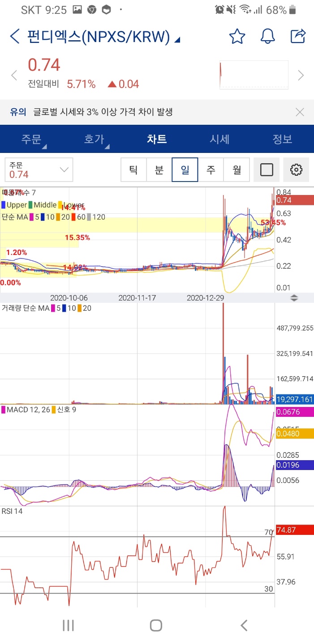
Task: Select 일 daily chart interval
Action: click(x=185, y=170)
